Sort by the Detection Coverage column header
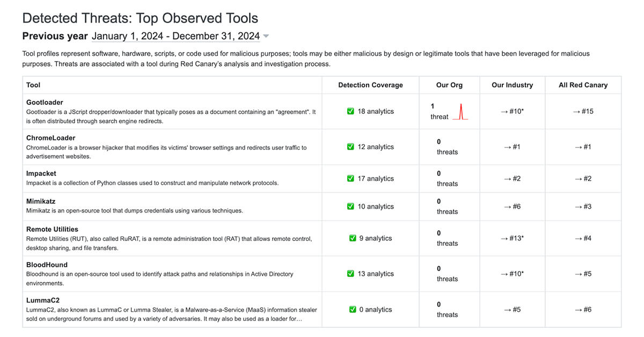 point(370,85)
